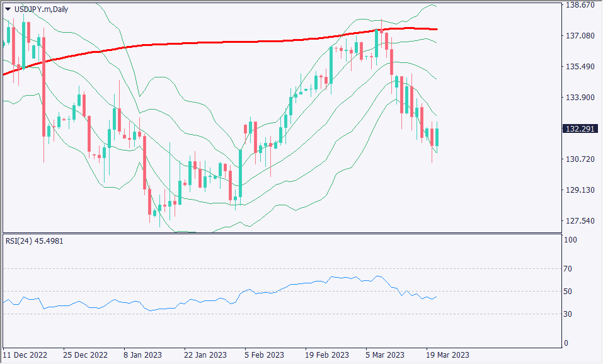Select the current price label 132.291
The width and height of the screenshot is (603, 364).
pos(578,128)
